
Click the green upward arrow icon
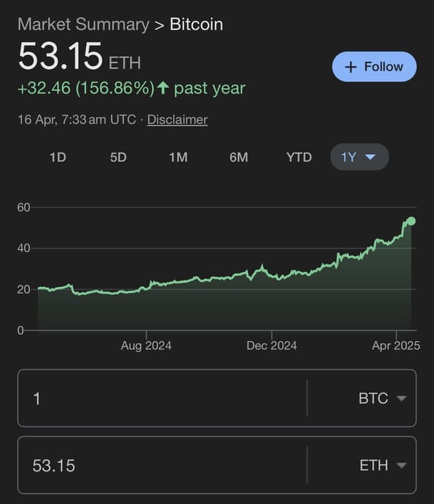[163, 88]
